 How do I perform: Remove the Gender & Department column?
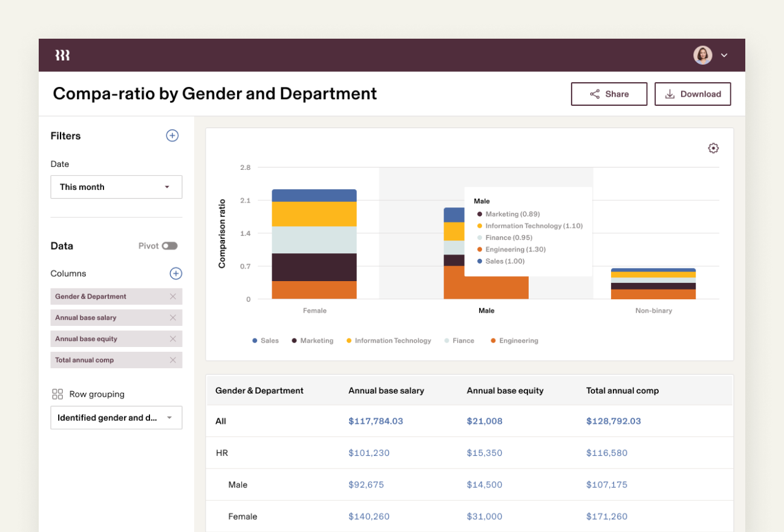[173, 296]
